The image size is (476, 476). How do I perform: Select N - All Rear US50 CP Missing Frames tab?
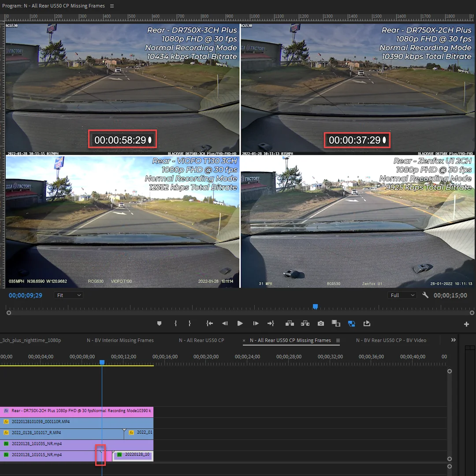pos(290,340)
